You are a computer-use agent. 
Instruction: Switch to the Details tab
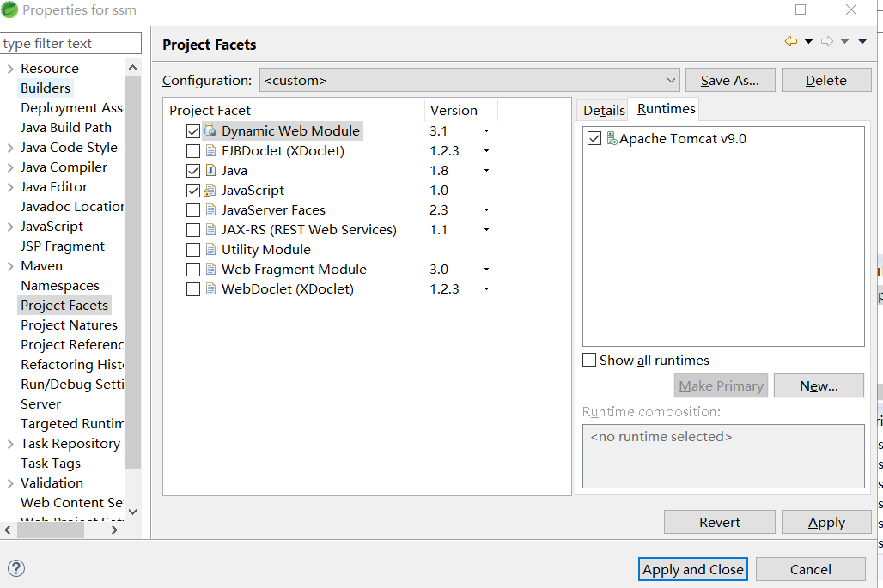604,110
